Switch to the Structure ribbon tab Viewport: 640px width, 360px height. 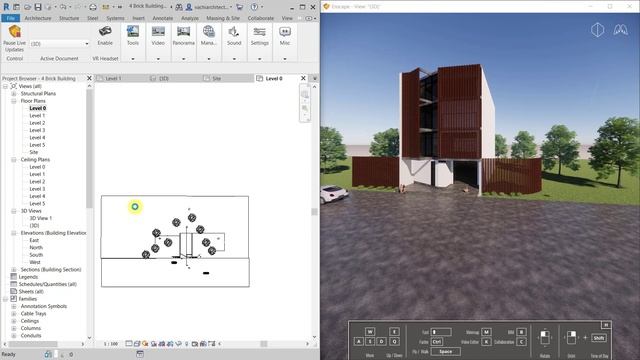coord(69,18)
